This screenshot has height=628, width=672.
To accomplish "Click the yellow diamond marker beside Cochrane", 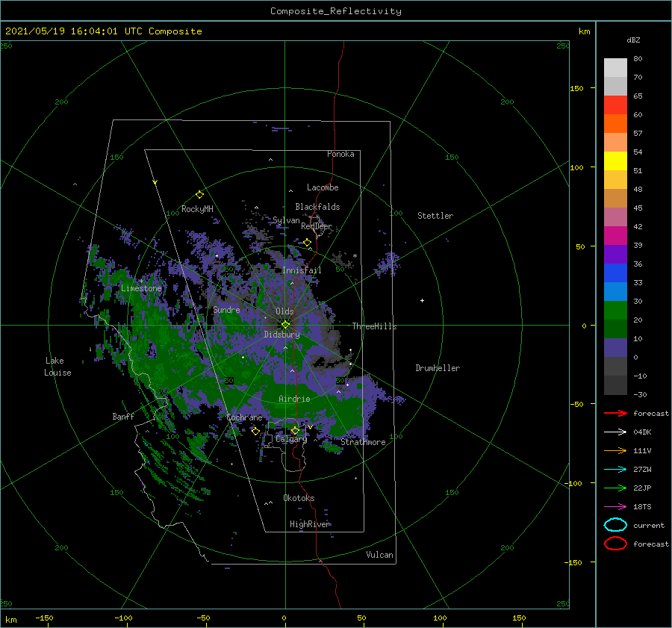I will [x=255, y=431].
